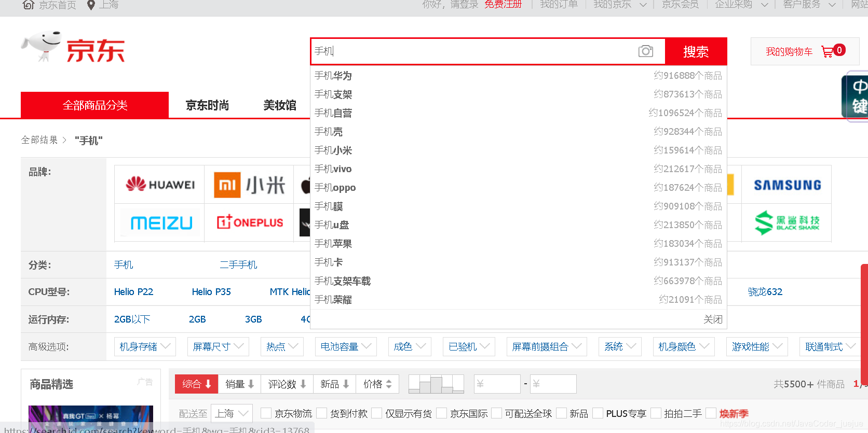This screenshot has height=433, width=868.
Task: Check the 仅显示有货 checkbox
Action: click(x=377, y=413)
